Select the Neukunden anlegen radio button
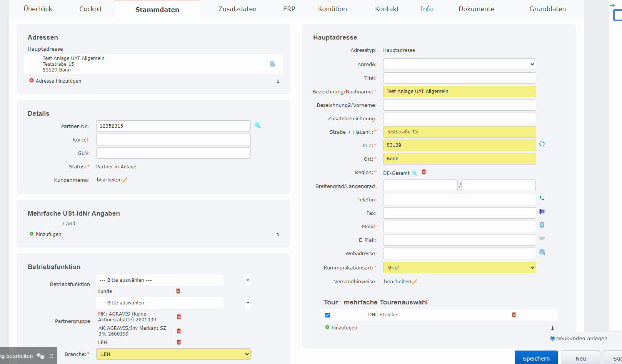This screenshot has width=622, height=364. (x=552, y=338)
